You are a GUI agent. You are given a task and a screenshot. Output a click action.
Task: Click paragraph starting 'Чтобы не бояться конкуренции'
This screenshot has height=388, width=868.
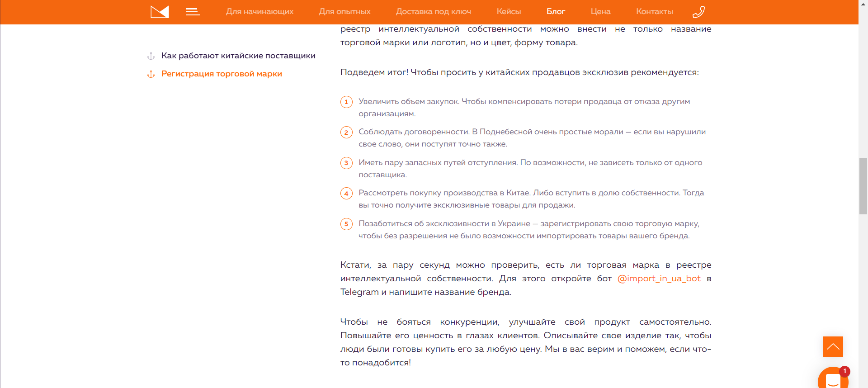(526, 342)
